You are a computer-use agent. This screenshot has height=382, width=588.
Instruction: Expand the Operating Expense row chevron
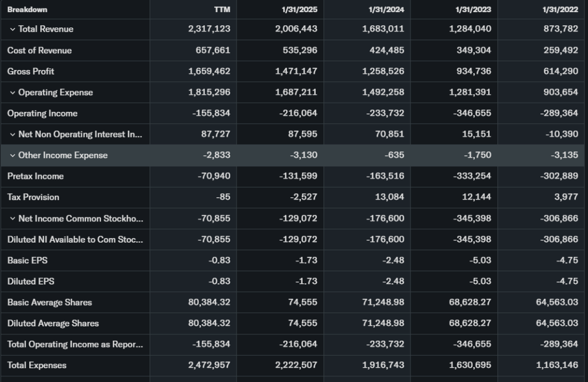(x=12, y=92)
